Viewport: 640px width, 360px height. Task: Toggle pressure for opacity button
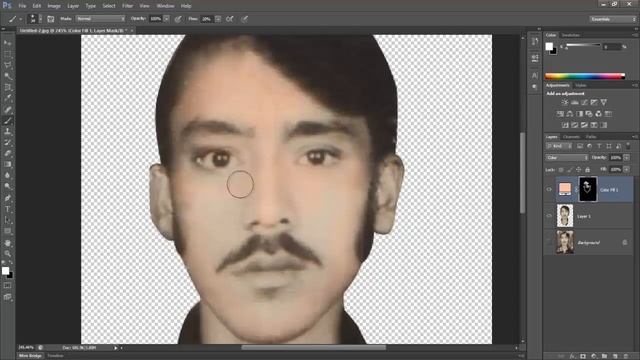coord(178,19)
